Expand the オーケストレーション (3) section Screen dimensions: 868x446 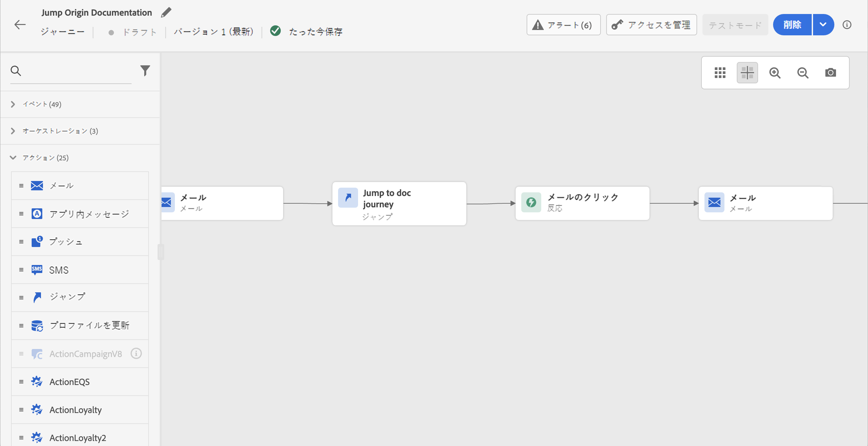coord(60,131)
